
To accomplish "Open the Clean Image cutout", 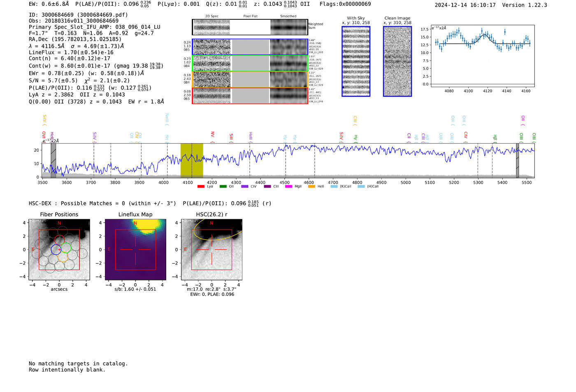I will pos(397,61).
